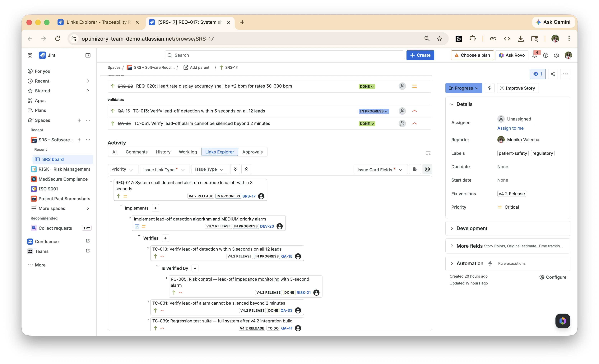This screenshot has width=599, height=364.
Task: Open the Jira settings gear icon
Action: (x=556, y=55)
